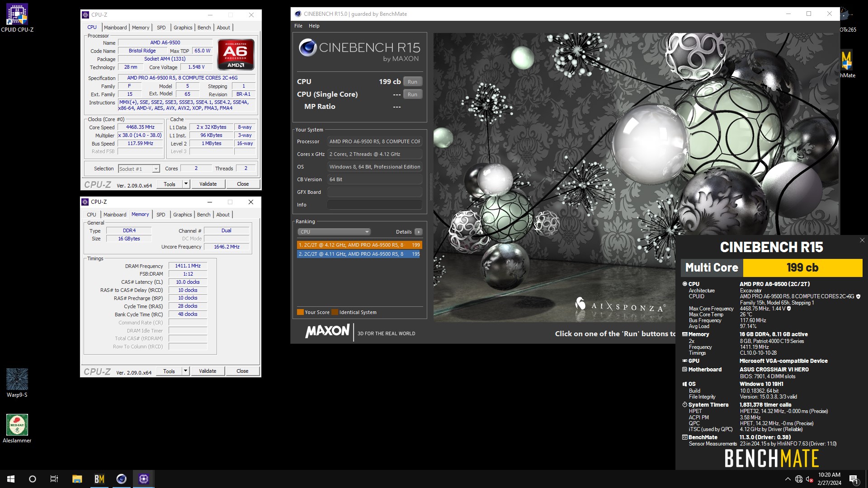The image size is (868, 488).
Task: Click the BenchMate Motherboard section icon
Action: (x=684, y=370)
